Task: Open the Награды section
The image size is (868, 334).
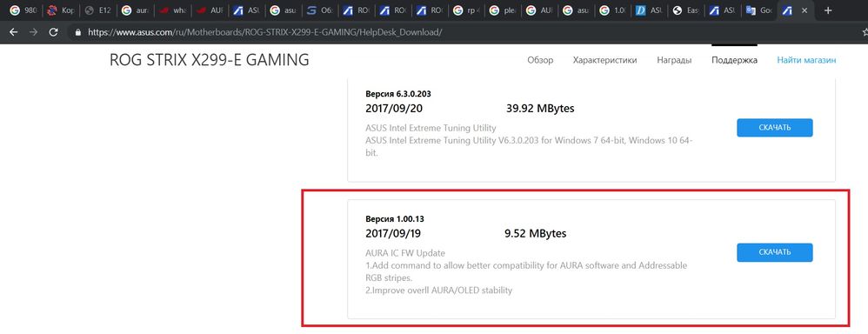Action: pos(674,60)
